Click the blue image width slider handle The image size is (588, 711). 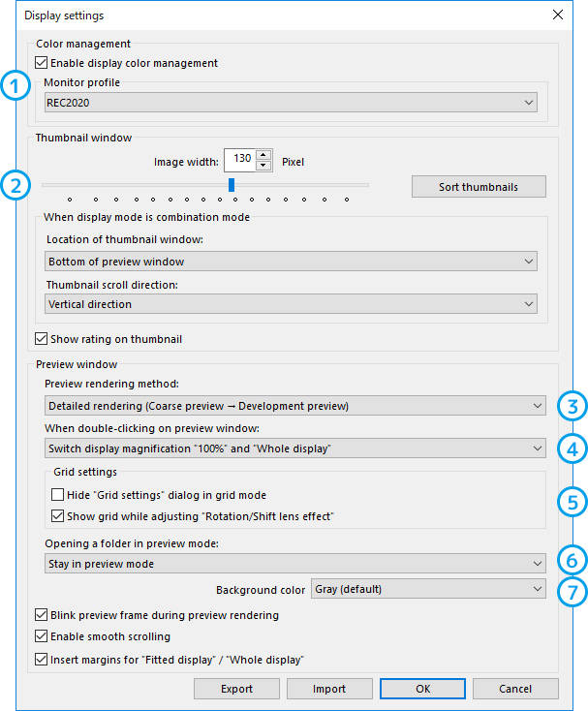232,185
